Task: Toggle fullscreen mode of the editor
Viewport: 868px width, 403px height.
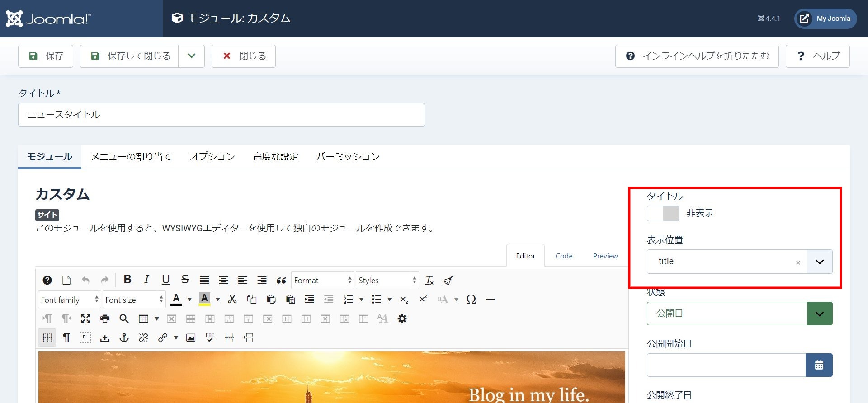Action: point(85,319)
